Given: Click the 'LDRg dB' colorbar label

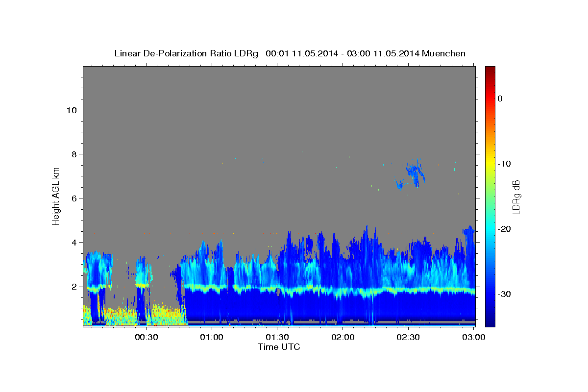Looking at the screenshot, I should click(x=516, y=197).
